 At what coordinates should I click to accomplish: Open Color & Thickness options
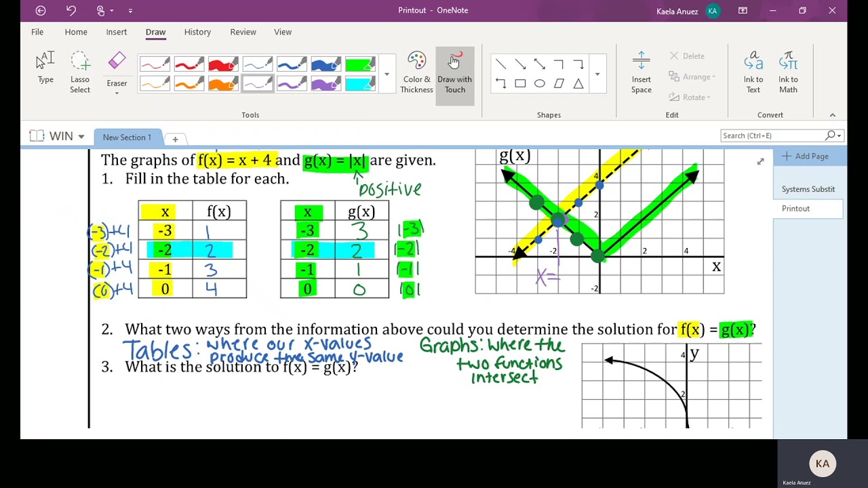coord(416,73)
